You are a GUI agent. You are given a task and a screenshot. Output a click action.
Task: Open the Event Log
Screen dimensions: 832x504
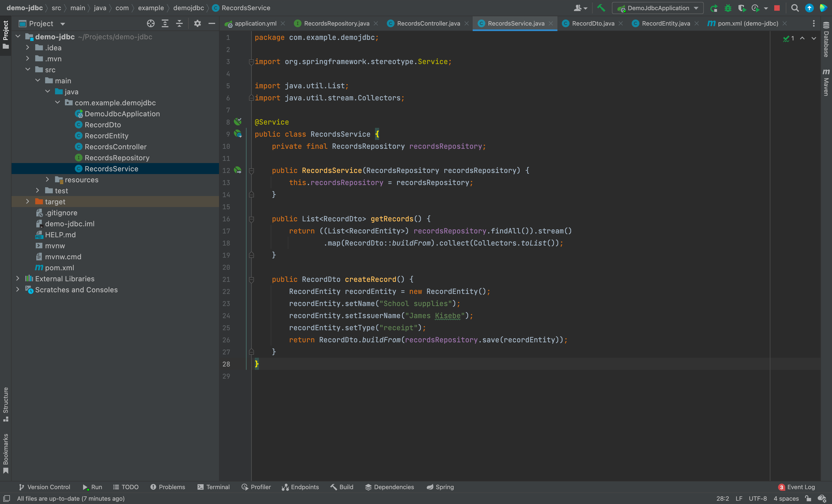tap(797, 487)
